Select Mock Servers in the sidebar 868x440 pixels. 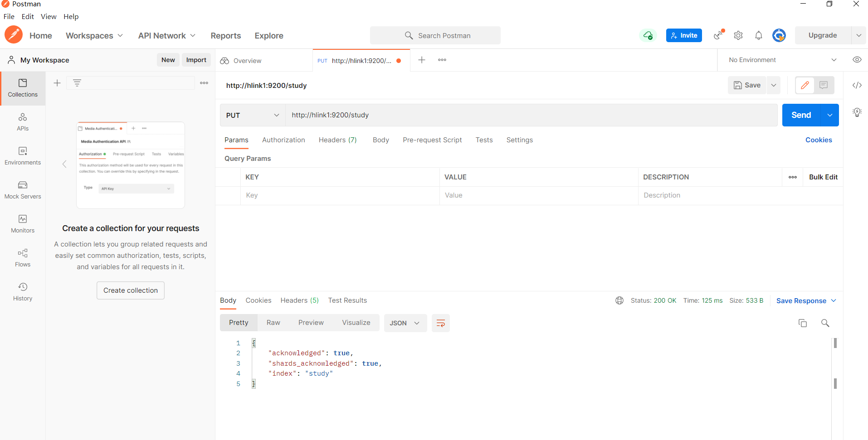pos(23,190)
